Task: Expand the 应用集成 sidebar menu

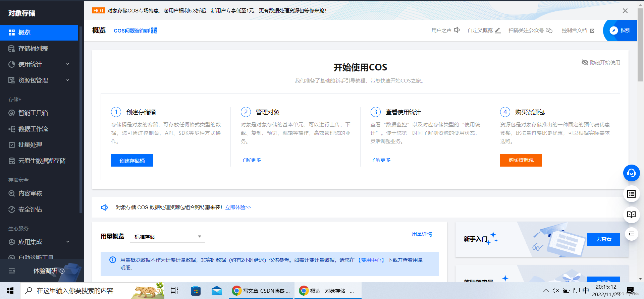Action: pyautogui.click(x=39, y=242)
